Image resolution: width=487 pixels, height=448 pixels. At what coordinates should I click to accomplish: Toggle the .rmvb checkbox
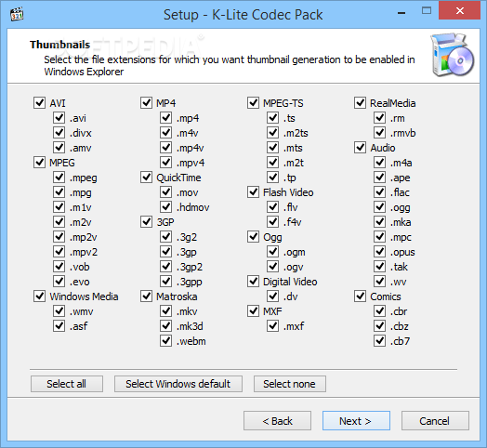coord(379,132)
